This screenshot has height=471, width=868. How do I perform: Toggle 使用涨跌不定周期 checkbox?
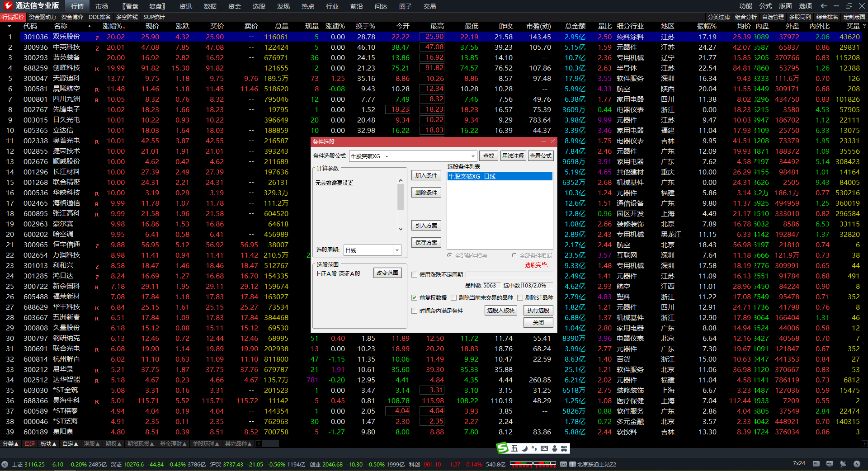tap(414, 274)
